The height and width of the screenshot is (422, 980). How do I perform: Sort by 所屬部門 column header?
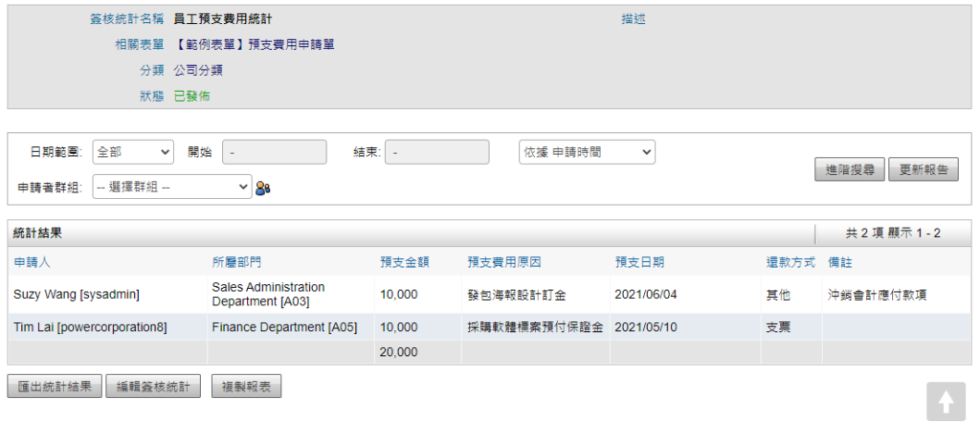pyautogui.click(x=236, y=262)
